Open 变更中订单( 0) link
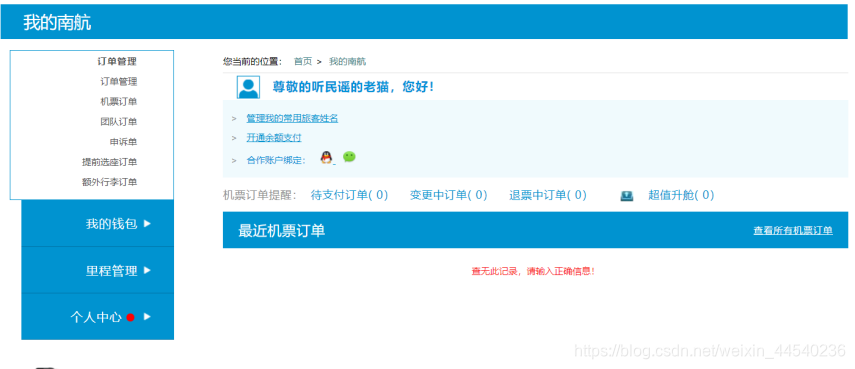The height and width of the screenshot is (369, 855). click(x=449, y=195)
